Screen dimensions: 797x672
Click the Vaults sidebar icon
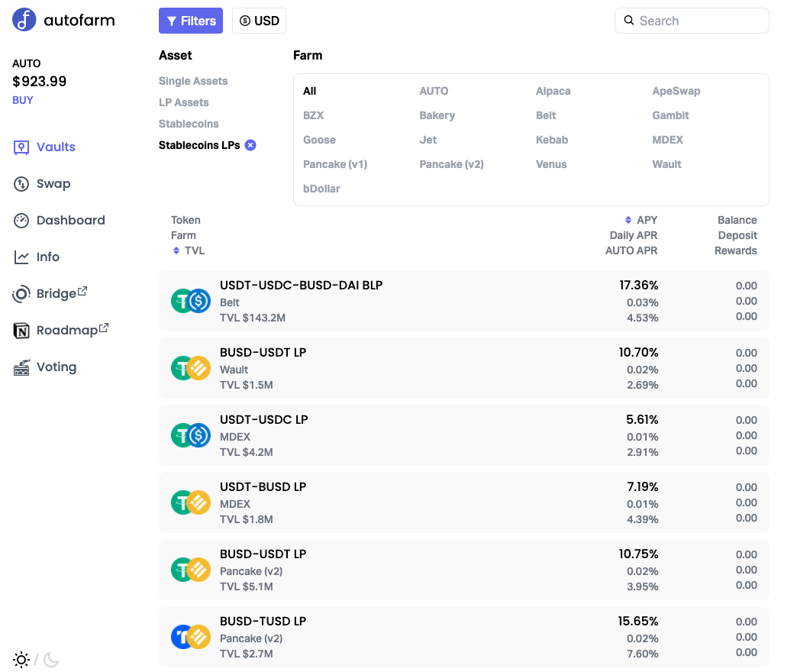click(21, 147)
